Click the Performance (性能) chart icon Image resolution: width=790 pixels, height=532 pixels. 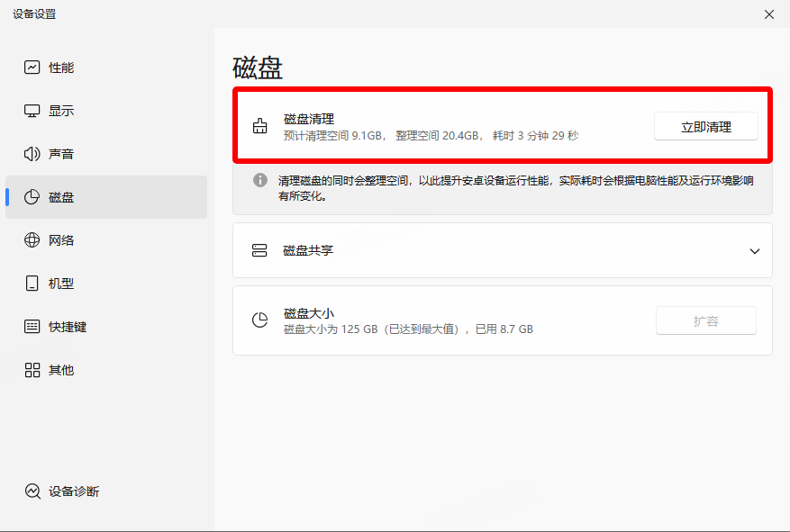pyautogui.click(x=32, y=68)
